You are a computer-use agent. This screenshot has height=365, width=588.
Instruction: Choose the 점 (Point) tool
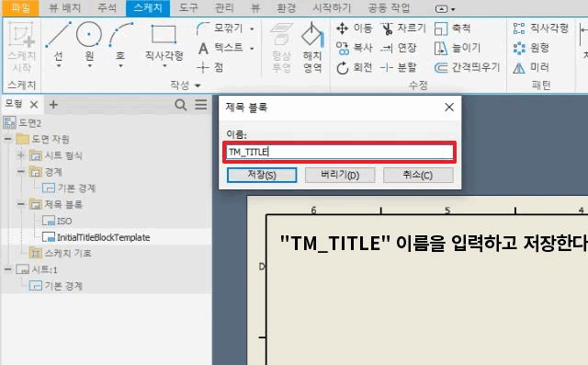(210, 67)
